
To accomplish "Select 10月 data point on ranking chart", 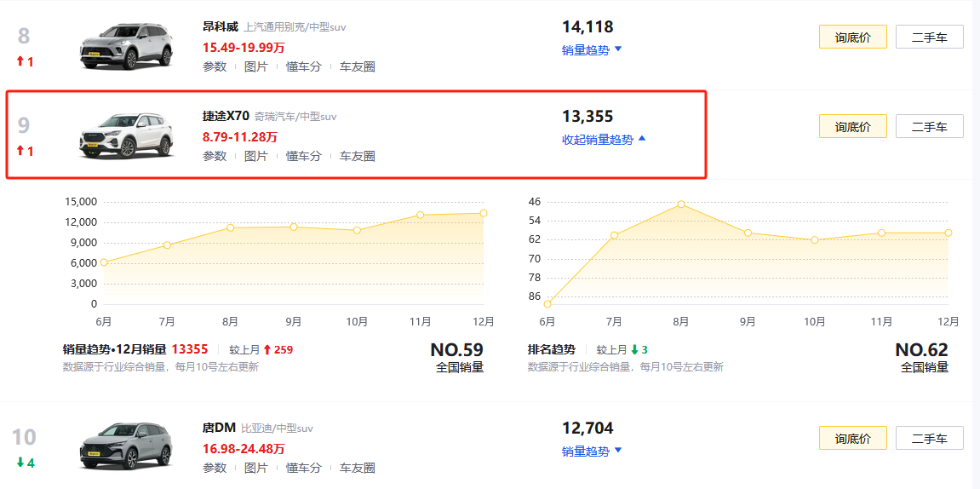I will coord(814,240).
